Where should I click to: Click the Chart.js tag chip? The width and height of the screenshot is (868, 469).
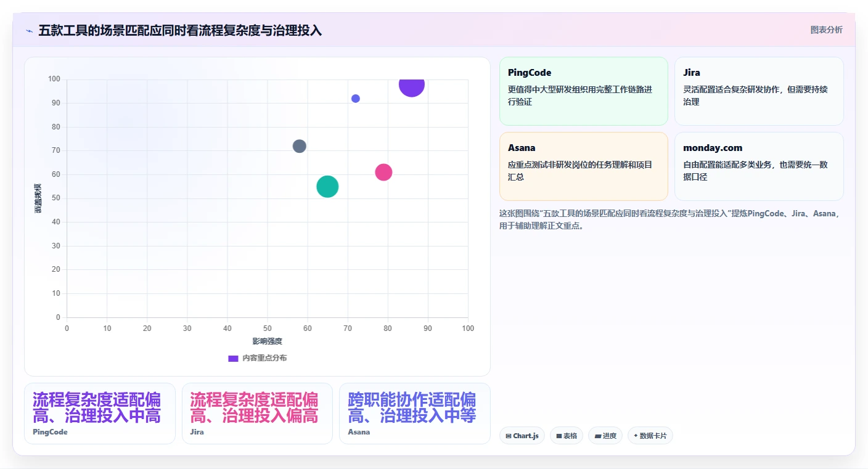click(522, 436)
